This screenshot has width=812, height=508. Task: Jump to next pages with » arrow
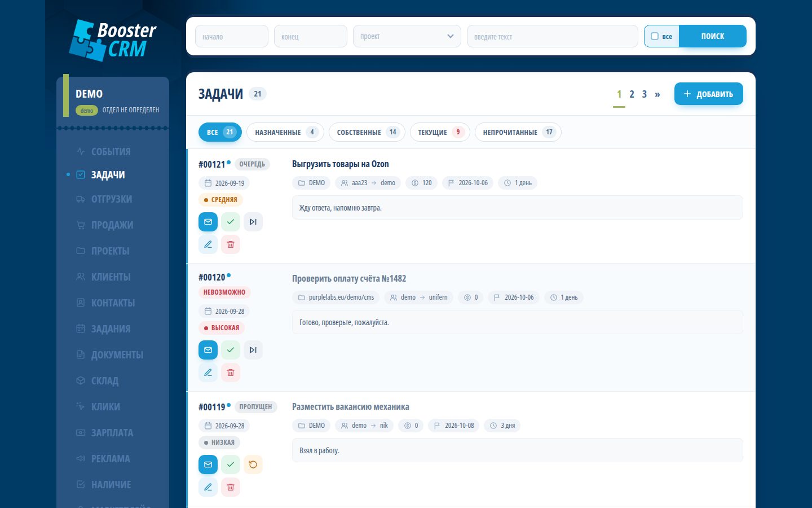pos(657,94)
